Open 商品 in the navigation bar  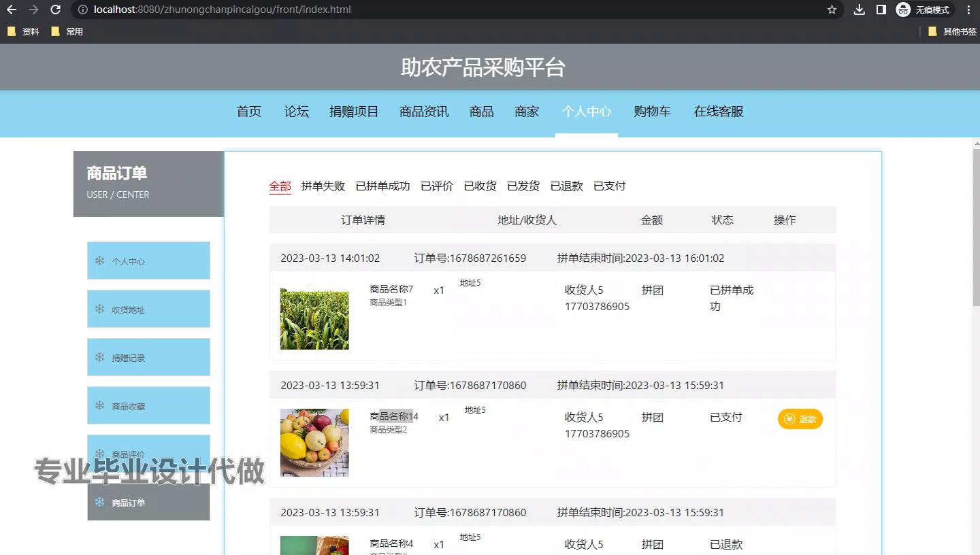[x=481, y=112]
